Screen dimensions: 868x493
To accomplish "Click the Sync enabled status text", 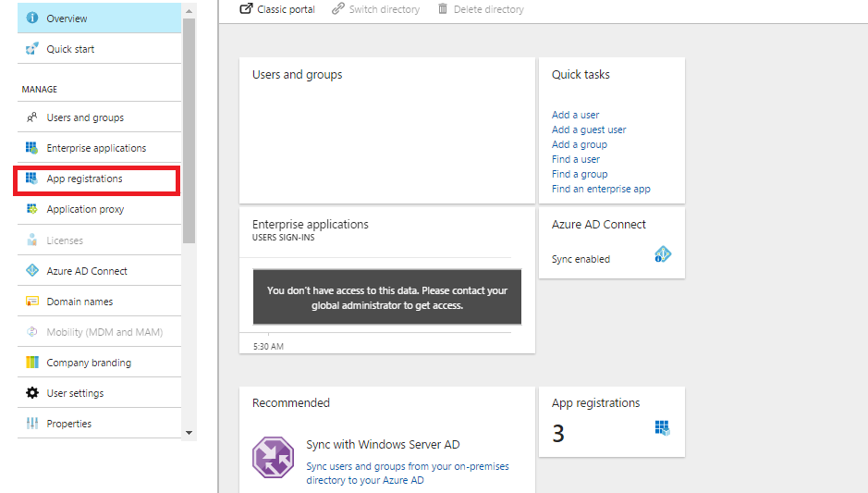I will point(581,259).
